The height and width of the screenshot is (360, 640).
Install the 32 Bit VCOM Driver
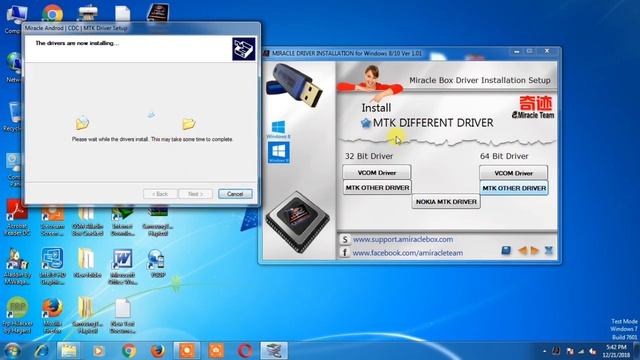pos(377,172)
